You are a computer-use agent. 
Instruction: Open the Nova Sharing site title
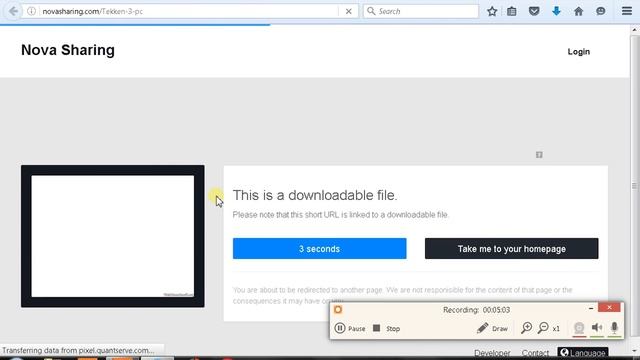pyautogui.click(x=68, y=50)
